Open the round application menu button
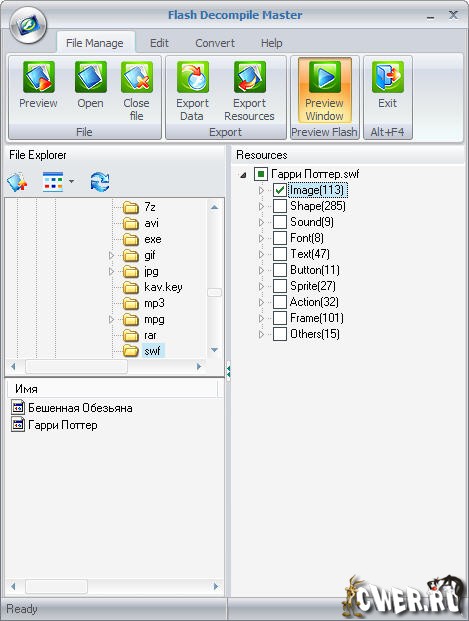Image resolution: width=469 pixels, height=621 pixels. pyautogui.click(x=28, y=25)
